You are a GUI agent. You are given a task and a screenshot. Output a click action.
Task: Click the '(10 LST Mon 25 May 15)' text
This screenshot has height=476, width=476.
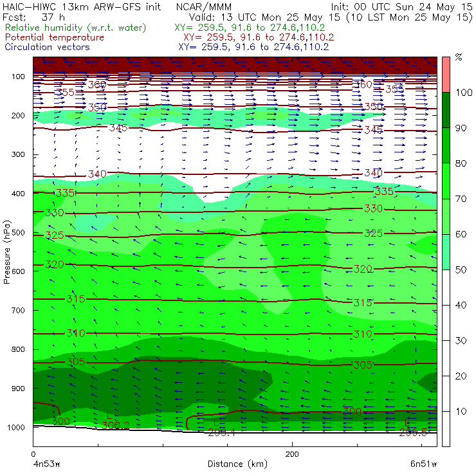click(410, 17)
